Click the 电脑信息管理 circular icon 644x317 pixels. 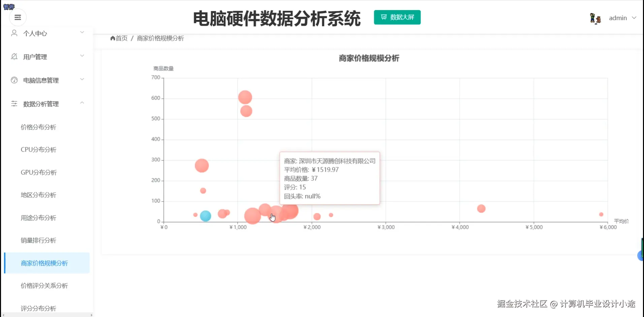pyautogui.click(x=14, y=80)
